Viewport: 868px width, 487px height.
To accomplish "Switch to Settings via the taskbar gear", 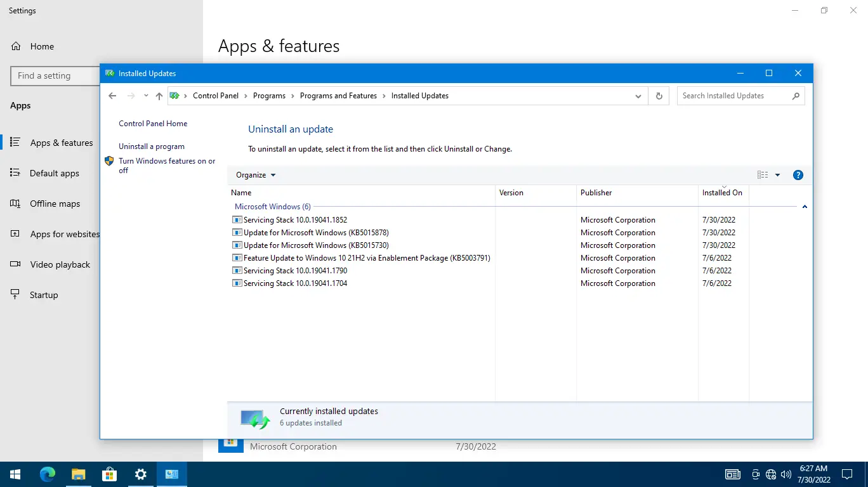I will point(141,474).
